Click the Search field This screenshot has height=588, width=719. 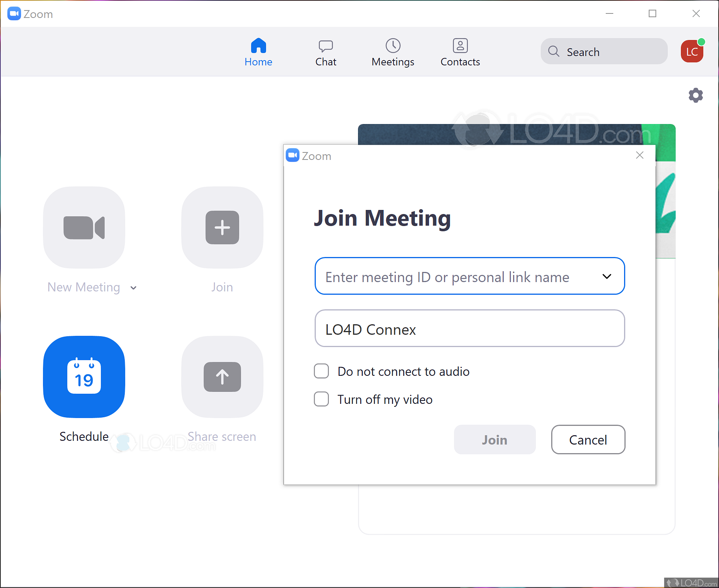coord(603,52)
